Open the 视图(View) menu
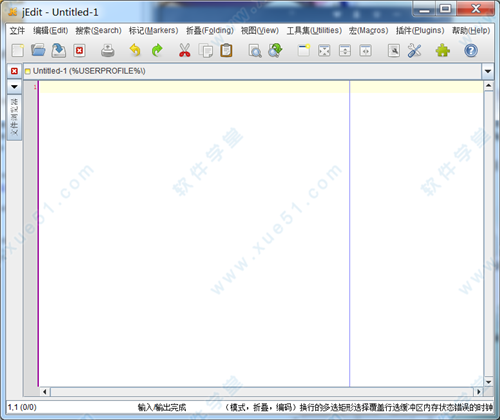This screenshot has width=500, height=420. pos(260,31)
